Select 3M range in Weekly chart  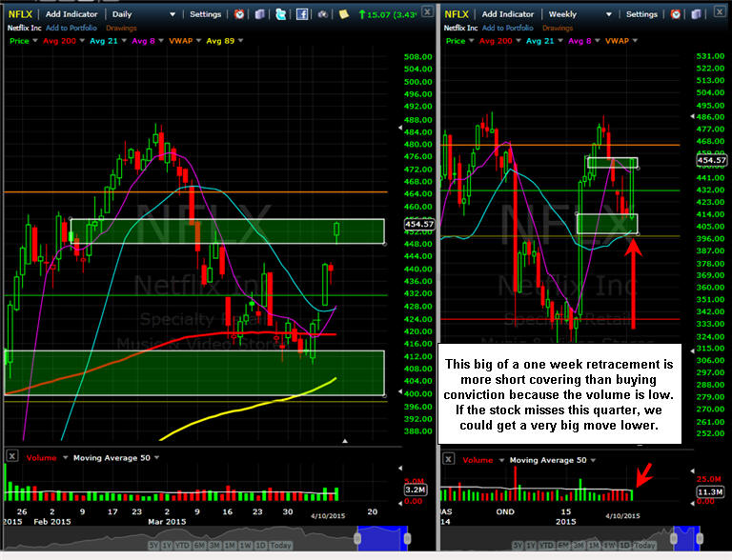pos(579,545)
